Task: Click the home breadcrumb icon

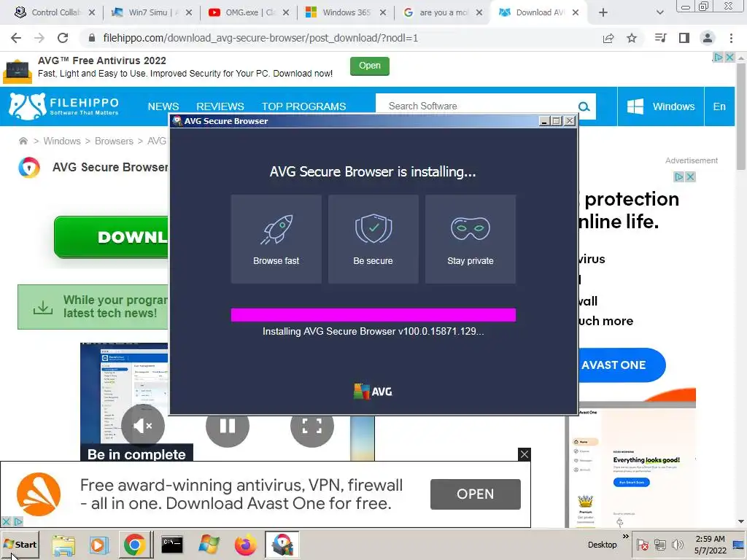Action: point(23,141)
